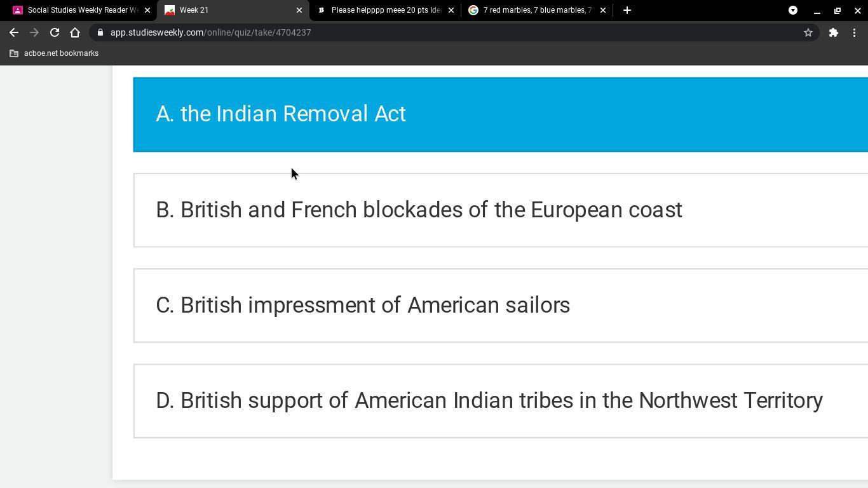Close the Week 21 tab
This screenshot has width=868, height=488.
tap(299, 10)
